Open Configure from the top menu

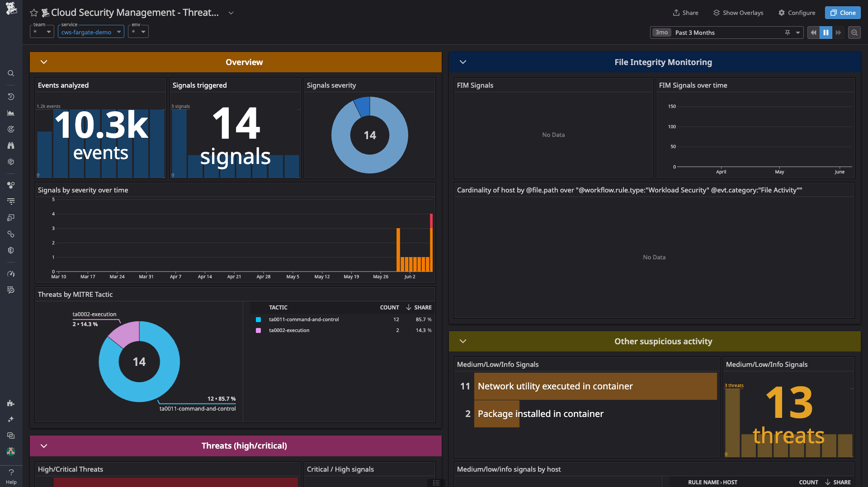(x=797, y=13)
